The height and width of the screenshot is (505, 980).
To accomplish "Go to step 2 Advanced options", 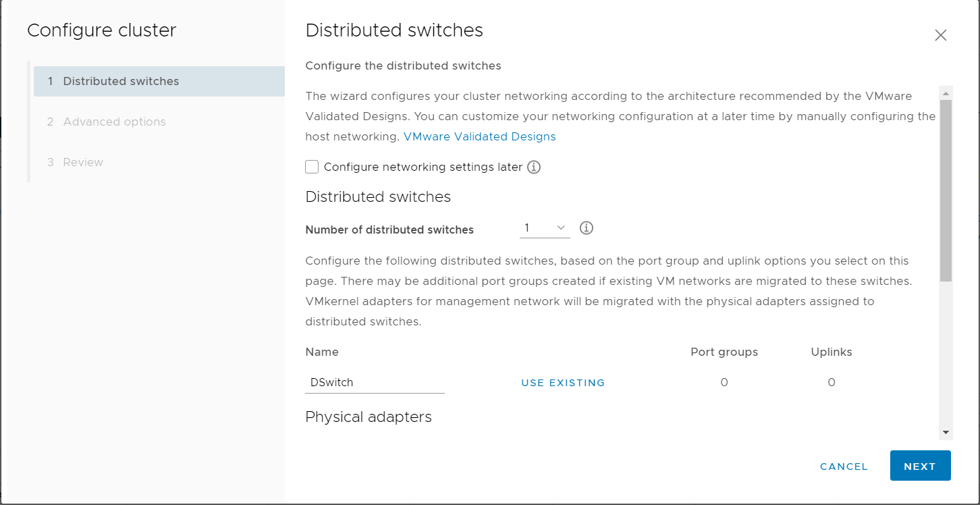I will tap(114, 122).
